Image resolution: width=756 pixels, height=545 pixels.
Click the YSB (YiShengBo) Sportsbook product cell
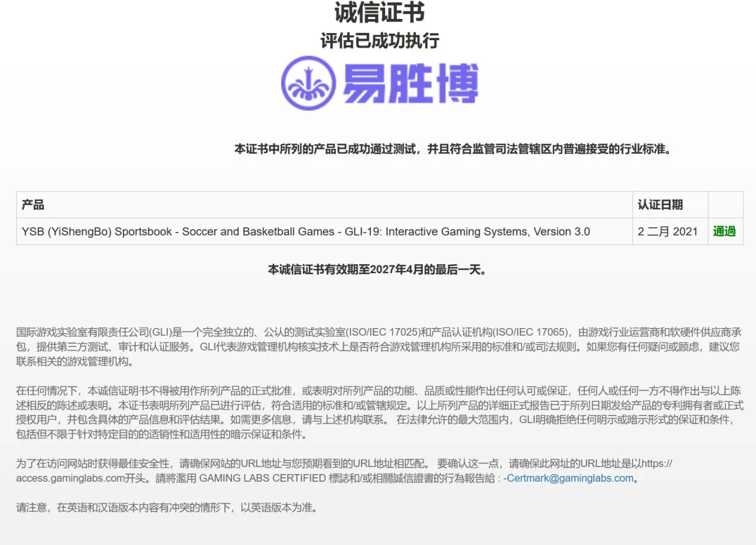coord(324,232)
